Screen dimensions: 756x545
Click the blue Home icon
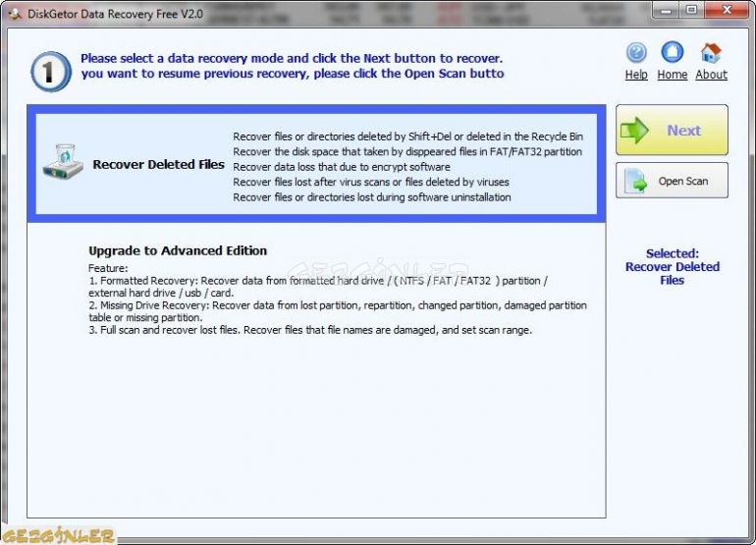click(673, 52)
